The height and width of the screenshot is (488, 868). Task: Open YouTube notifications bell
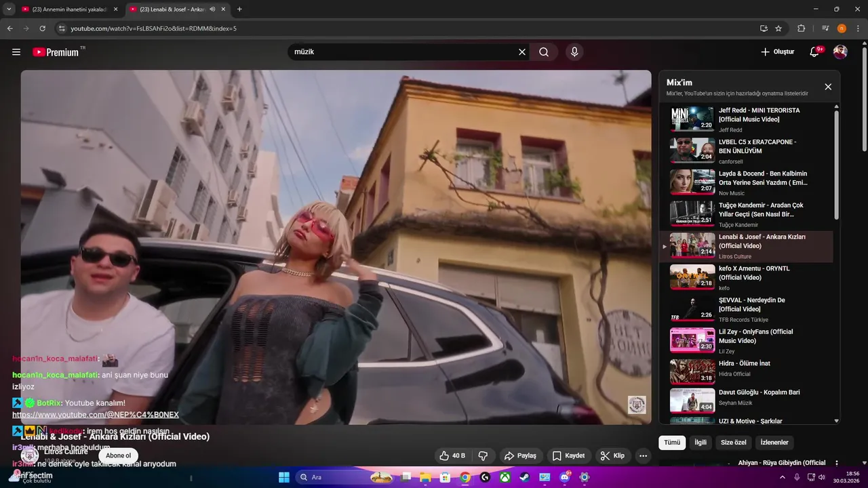(x=815, y=52)
